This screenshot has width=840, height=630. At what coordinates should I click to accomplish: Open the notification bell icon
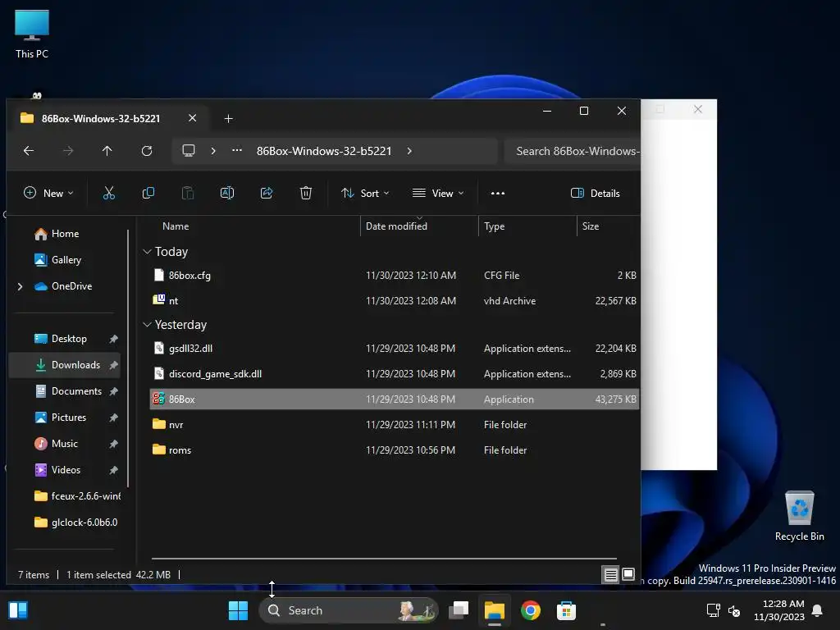pyautogui.click(x=818, y=610)
